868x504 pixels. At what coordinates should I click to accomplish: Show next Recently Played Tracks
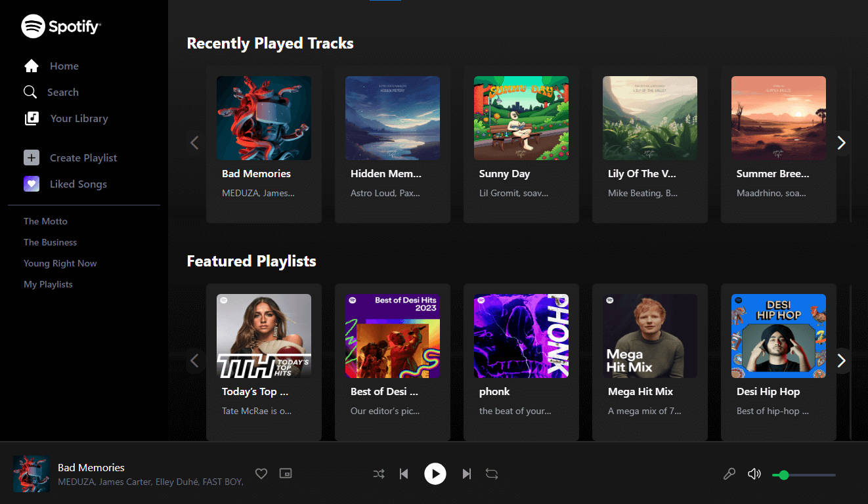click(x=841, y=142)
